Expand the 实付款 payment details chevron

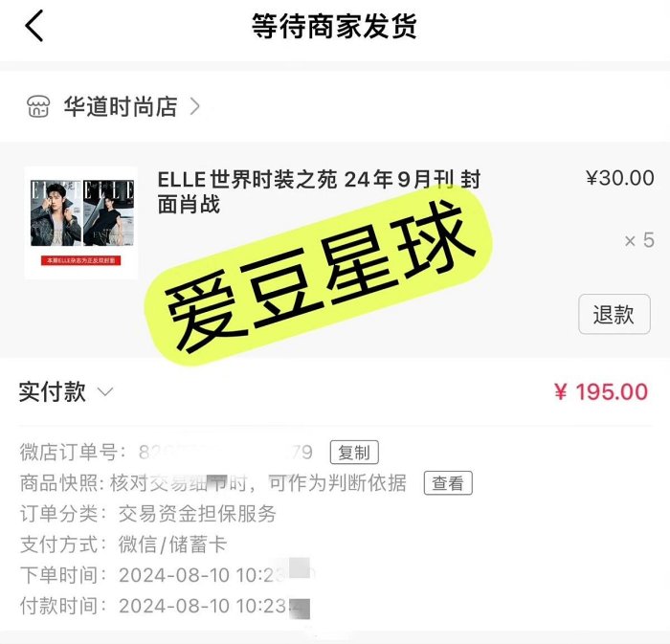[106, 392]
